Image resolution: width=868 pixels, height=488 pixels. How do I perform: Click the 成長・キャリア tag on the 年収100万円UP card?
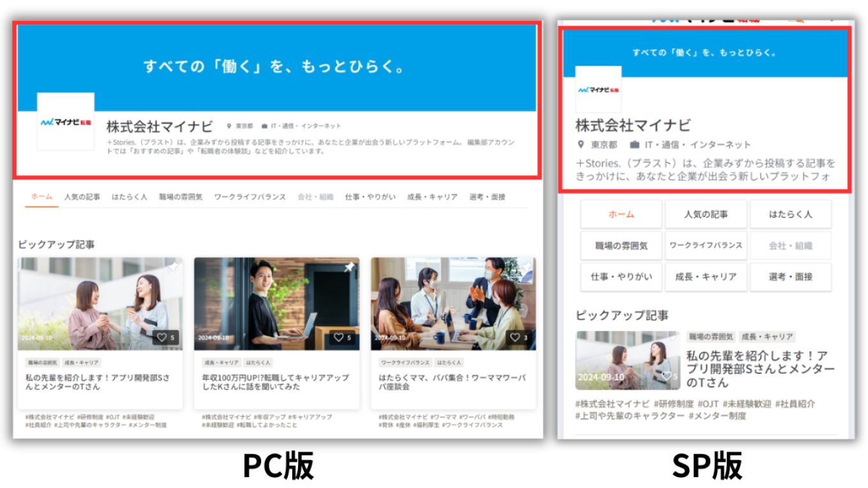point(221,362)
